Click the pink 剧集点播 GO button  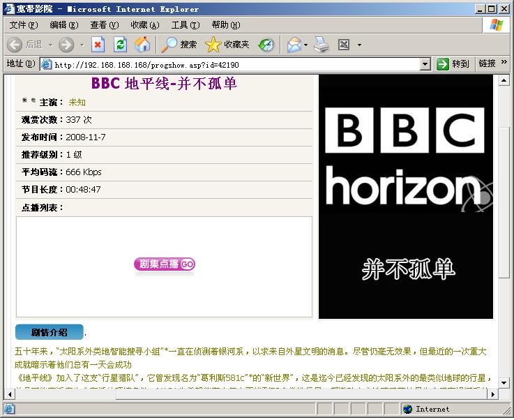(x=164, y=264)
